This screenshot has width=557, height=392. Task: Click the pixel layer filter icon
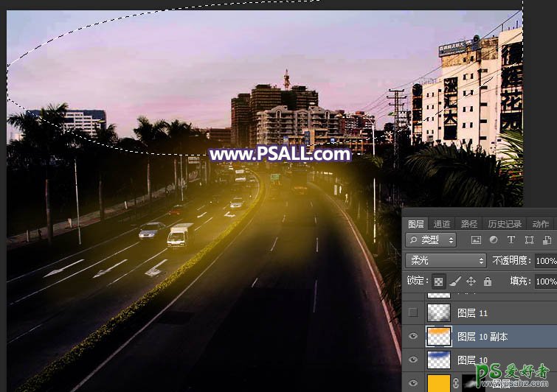[x=476, y=240]
